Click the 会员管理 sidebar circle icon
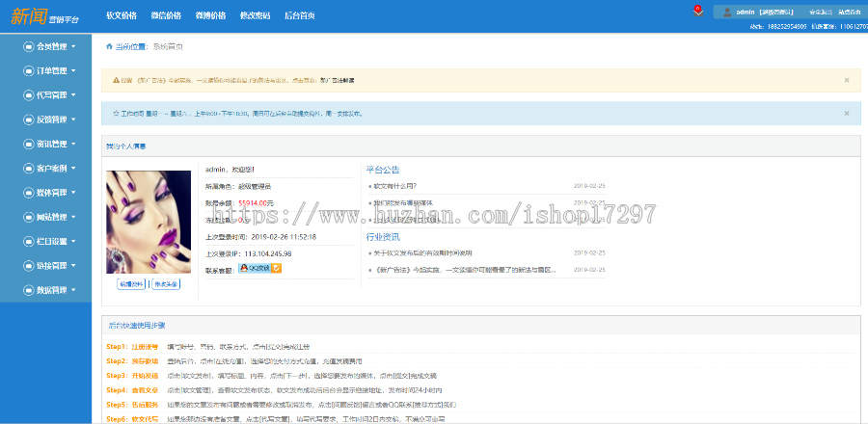This screenshot has width=868, height=424. [29, 47]
